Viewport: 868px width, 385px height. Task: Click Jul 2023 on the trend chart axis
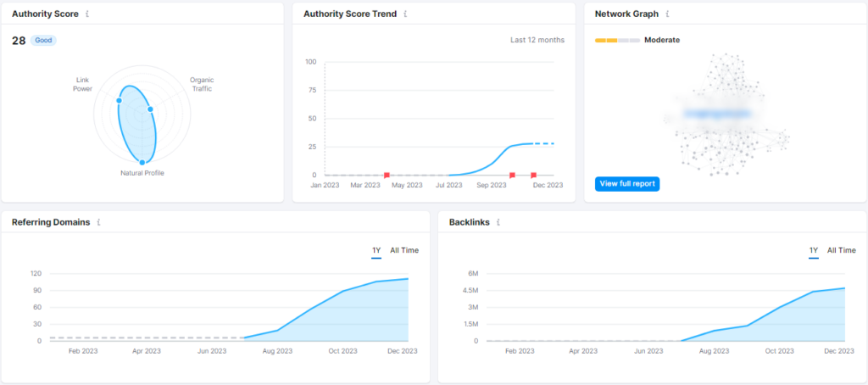tap(449, 185)
